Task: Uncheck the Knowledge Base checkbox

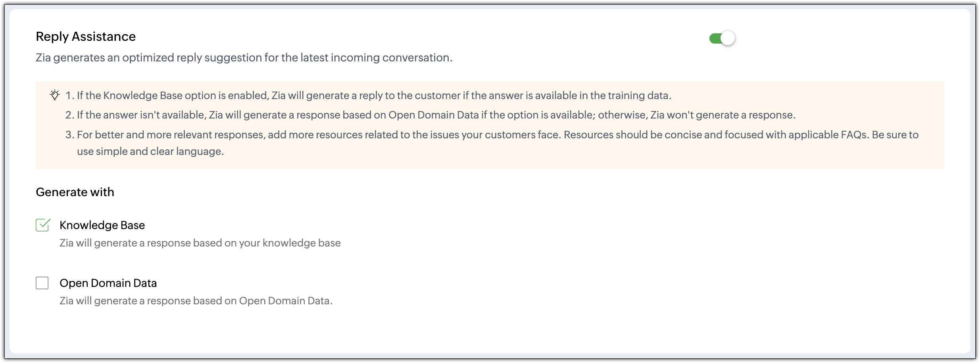Action: pos(42,225)
